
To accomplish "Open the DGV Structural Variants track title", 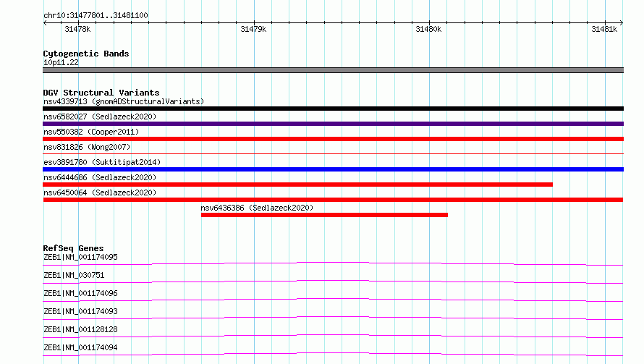I will (x=101, y=93).
